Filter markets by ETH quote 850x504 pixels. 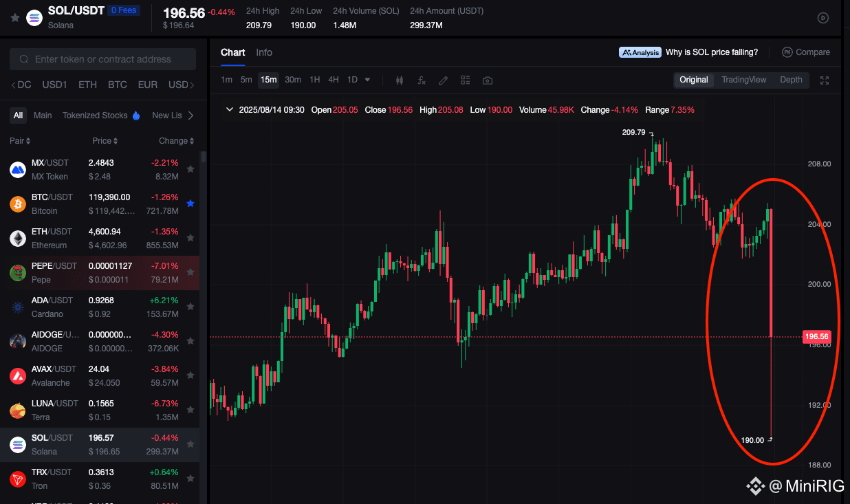point(87,85)
